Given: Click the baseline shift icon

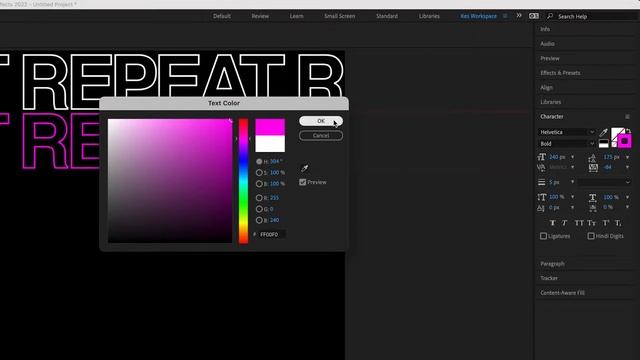Looking at the screenshot, I should (541, 208).
